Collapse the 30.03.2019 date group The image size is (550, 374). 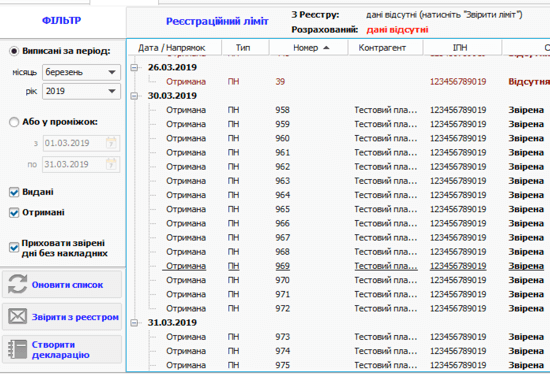[134, 96]
